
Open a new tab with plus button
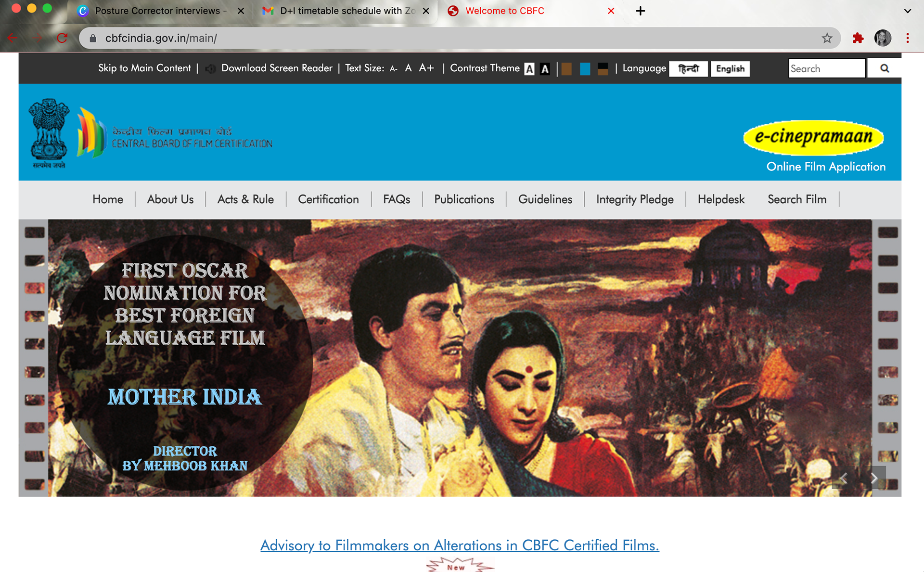640,11
